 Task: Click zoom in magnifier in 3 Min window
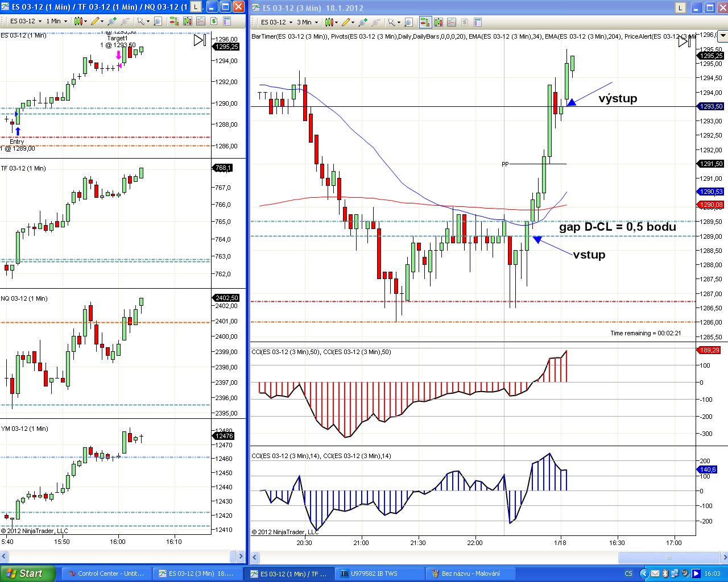click(x=363, y=22)
